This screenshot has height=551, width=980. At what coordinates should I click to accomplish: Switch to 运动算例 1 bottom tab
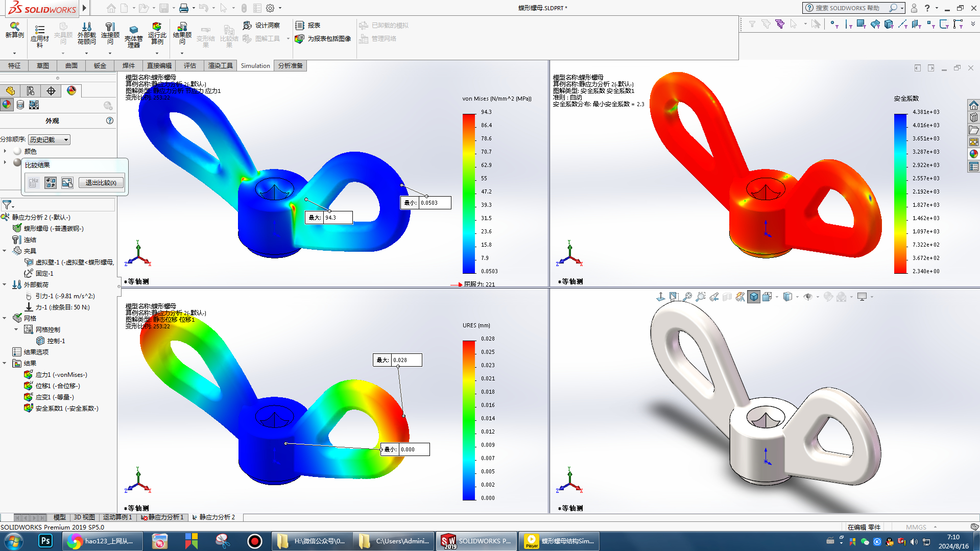[117, 517]
